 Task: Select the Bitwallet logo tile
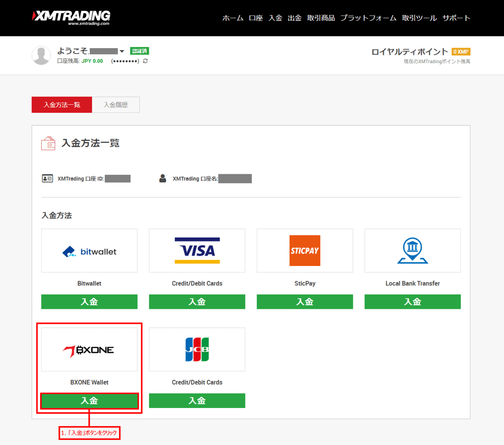coord(89,251)
